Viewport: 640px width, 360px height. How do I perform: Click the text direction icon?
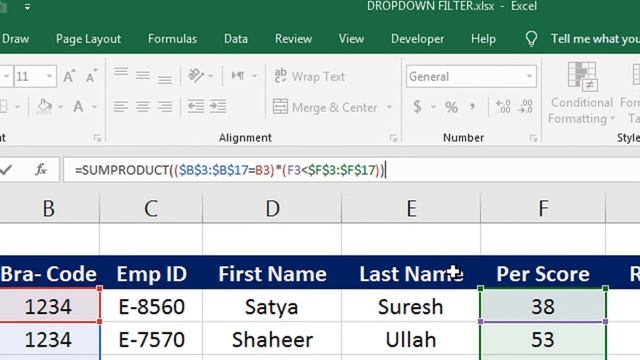pos(238,76)
